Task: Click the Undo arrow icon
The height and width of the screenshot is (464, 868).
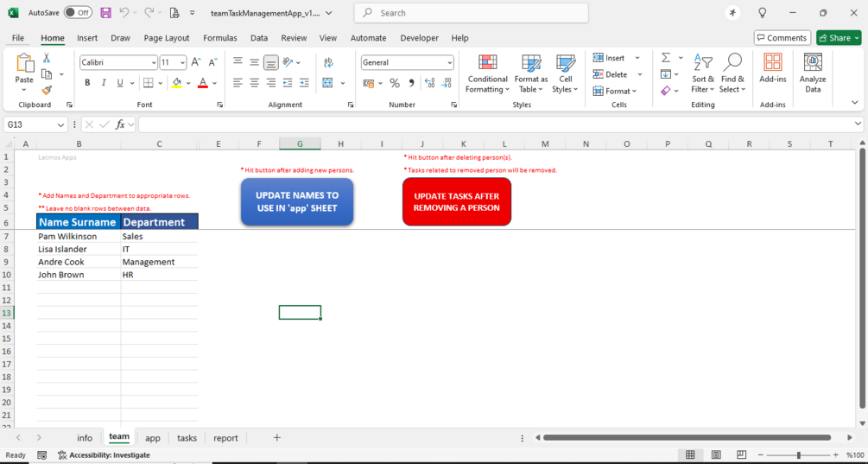Action: click(124, 13)
